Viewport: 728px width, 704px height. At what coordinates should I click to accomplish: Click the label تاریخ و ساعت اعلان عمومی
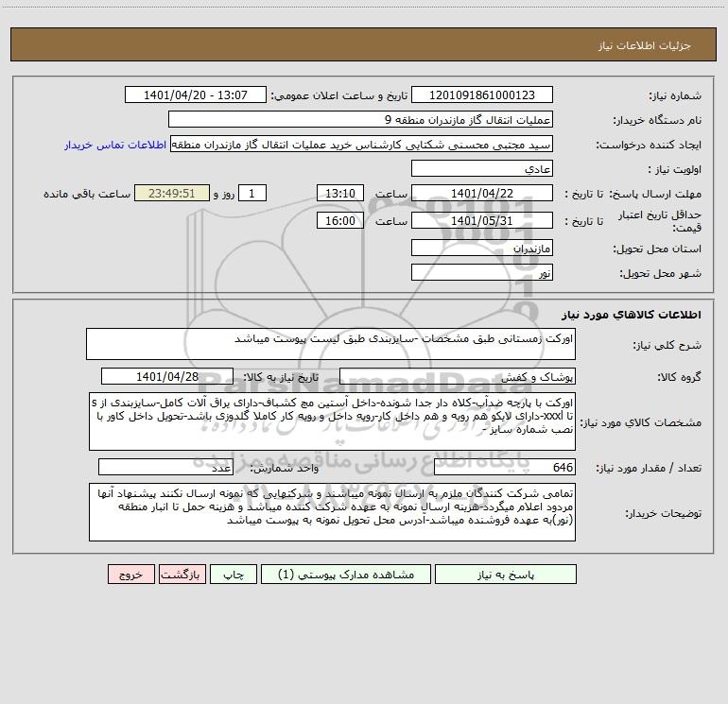pyautogui.click(x=338, y=95)
